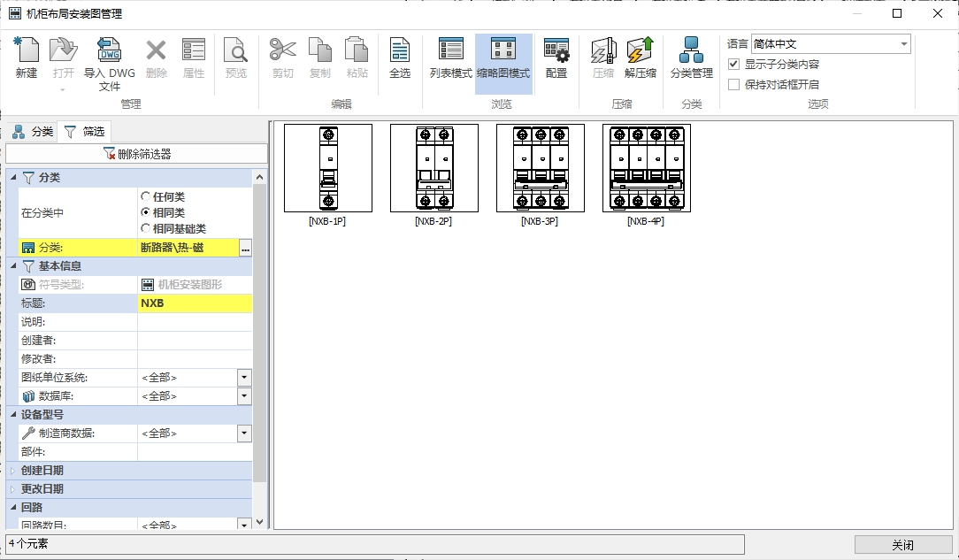
Task: Enable 保持对话框开启 checkbox
Action: click(x=733, y=85)
